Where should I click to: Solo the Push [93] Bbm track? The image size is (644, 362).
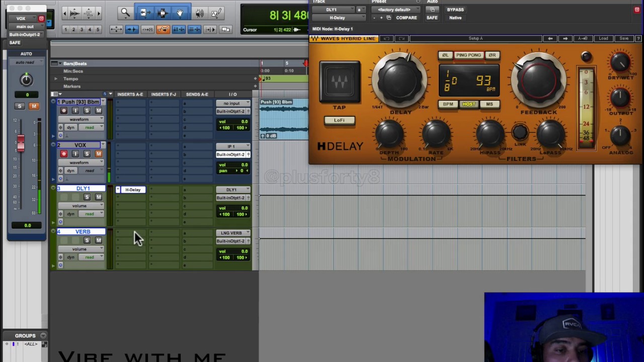click(x=87, y=111)
